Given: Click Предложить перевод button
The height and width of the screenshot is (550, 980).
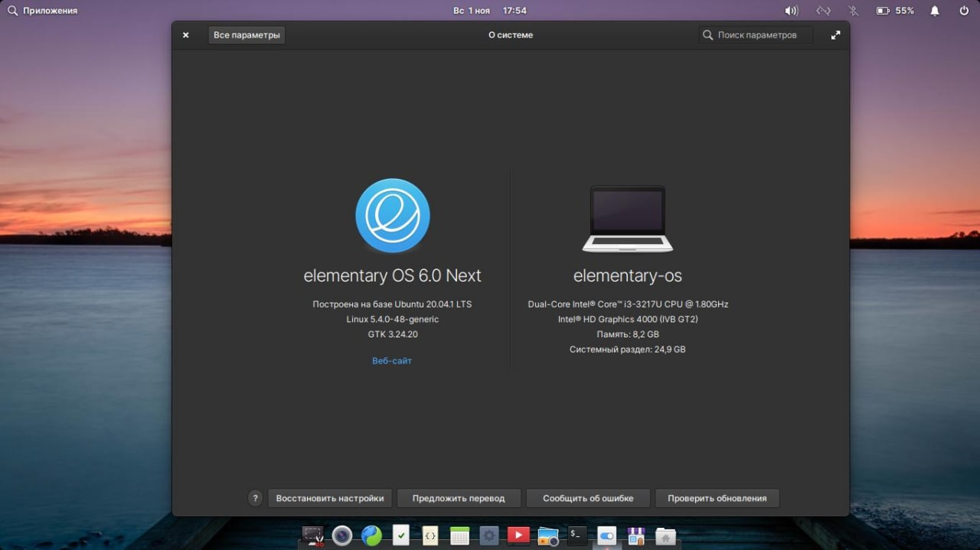Looking at the screenshot, I should tap(459, 498).
